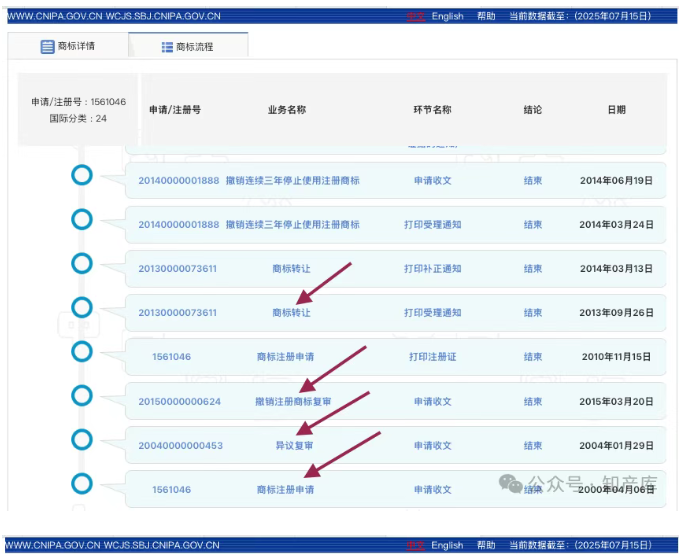
Task: Open application number 20040000000453
Action: coord(180,445)
